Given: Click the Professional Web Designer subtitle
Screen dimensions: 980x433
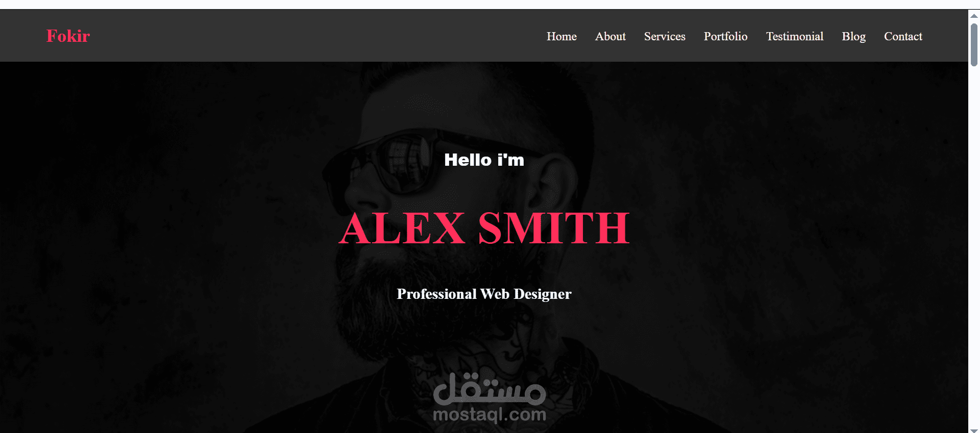Looking at the screenshot, I should point(484,294).
